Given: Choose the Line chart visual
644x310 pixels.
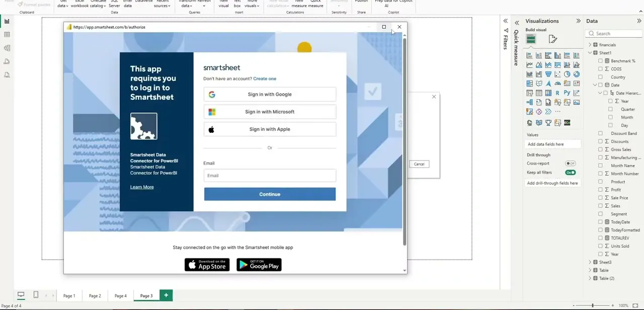Looking at the screenshot, I should pyautogui.click(x=529, y=65).
